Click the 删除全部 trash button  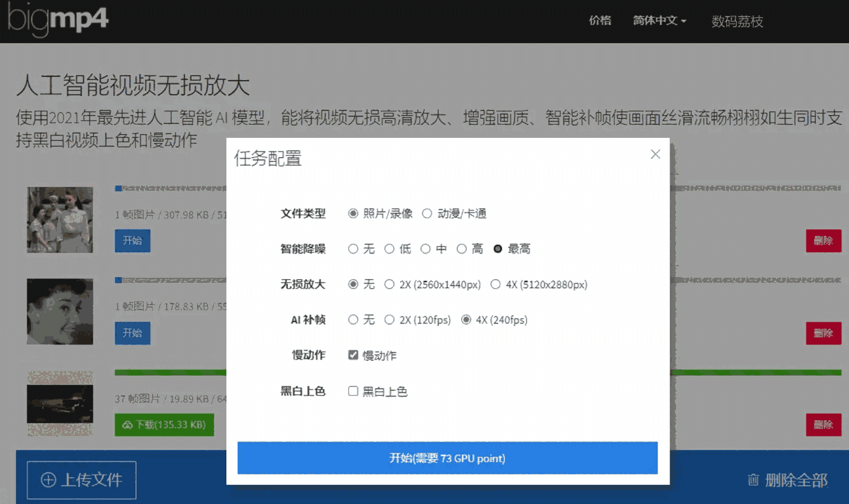coord(787,480)
